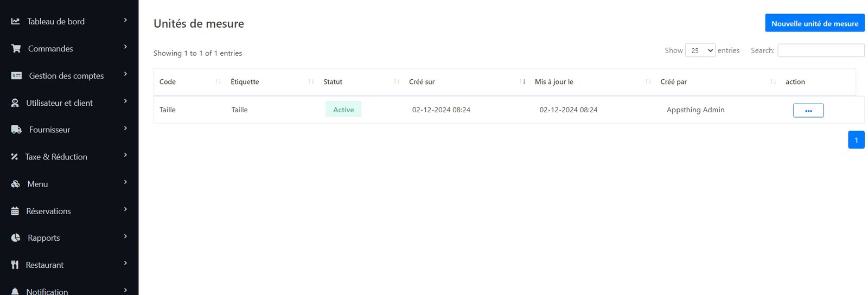Screen dimensions: 868x295
Task: Click the Réservations calendar icon
Action: (x=15, y=211)
